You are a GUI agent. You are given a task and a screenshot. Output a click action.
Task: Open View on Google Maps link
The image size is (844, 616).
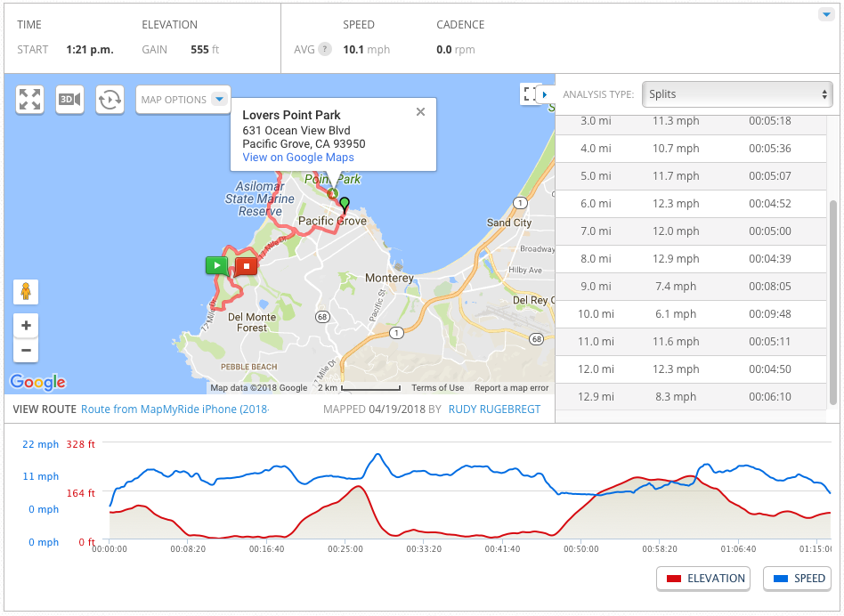(x=298, y=158)
